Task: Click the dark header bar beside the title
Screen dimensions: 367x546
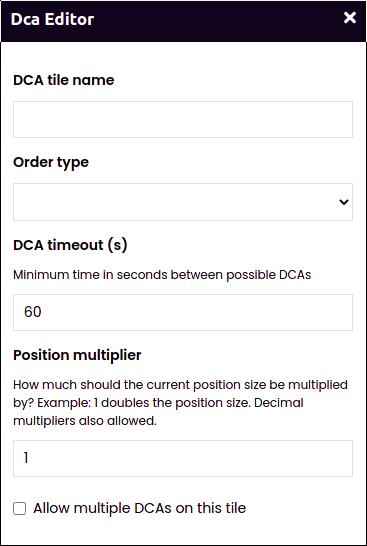Action: 216,21
